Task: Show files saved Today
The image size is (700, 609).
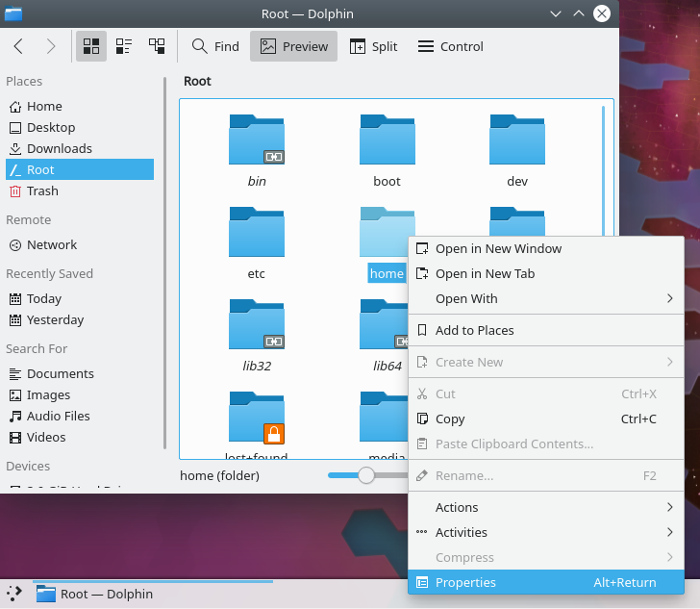Action: (x=80, y=298)
